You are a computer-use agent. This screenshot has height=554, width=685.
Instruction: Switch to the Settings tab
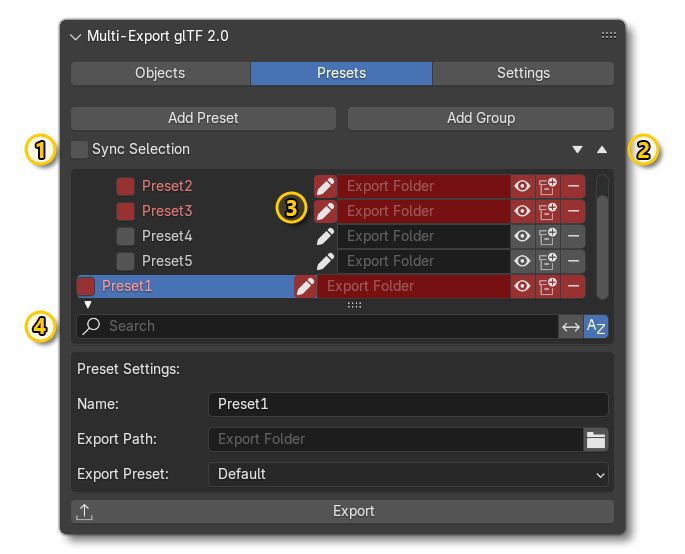523,73
